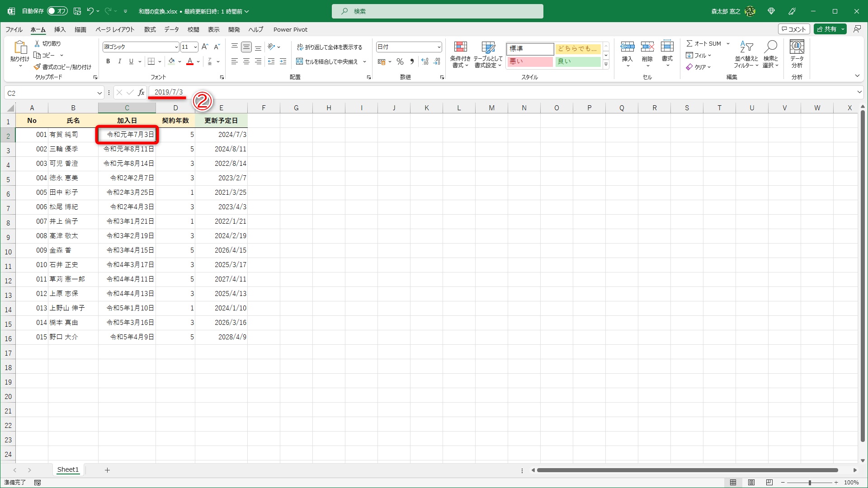Click the zoom slider handle
The image size is (868, 488).
click(x=810, y=483)
